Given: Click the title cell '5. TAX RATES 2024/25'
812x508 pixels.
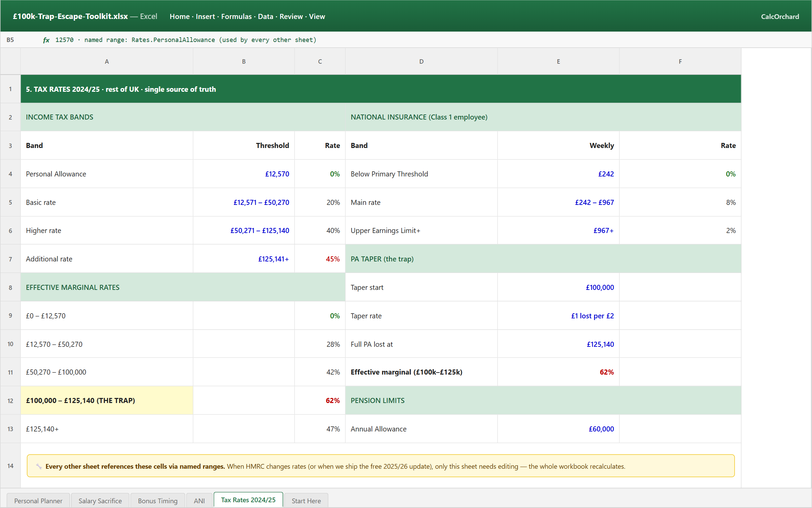Looking at the screenshot, I should click(x=381, y=89).
